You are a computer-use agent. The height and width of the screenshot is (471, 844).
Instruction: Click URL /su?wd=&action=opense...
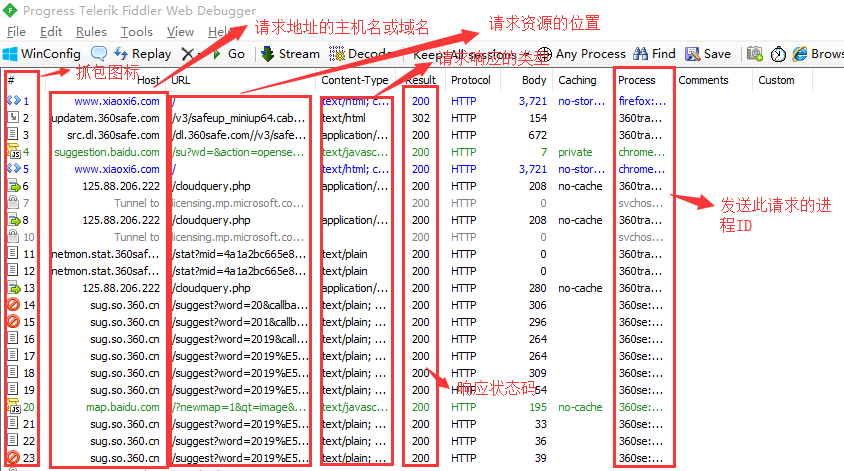[238, 152]
